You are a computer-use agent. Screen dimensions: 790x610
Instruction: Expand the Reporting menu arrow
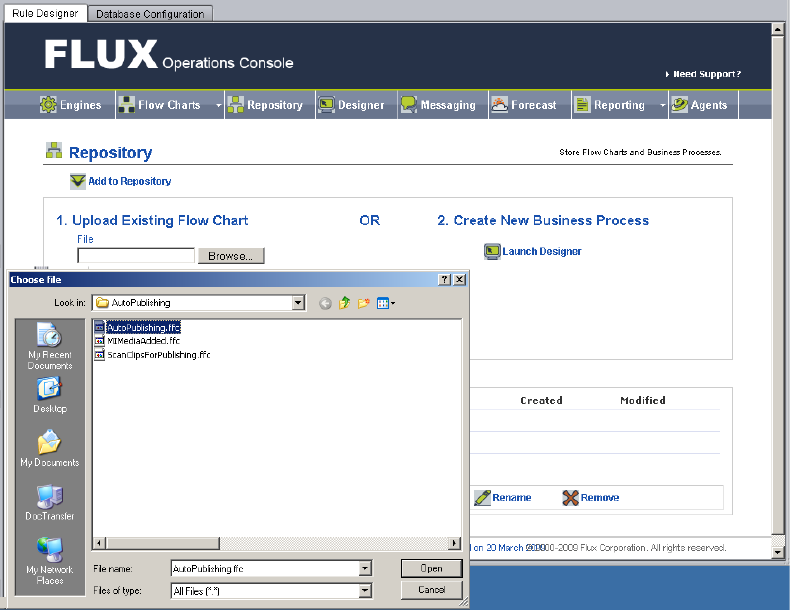coord(663,105)
